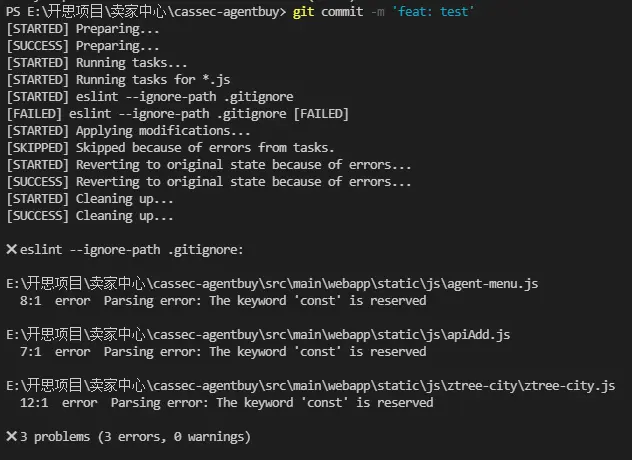This screenshot has height=460, width=632.
Task: Click the ✕ icon before "3 problems"
Action: click(11, 436)
